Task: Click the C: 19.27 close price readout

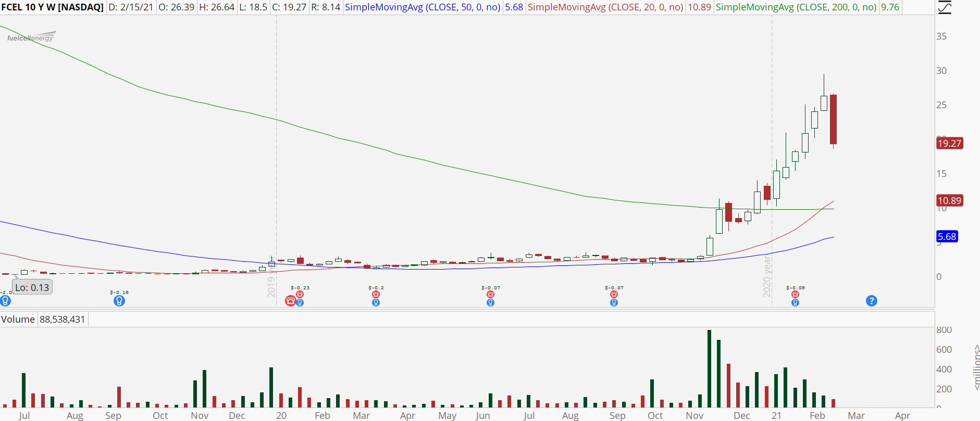Action: tap(289, 7)
